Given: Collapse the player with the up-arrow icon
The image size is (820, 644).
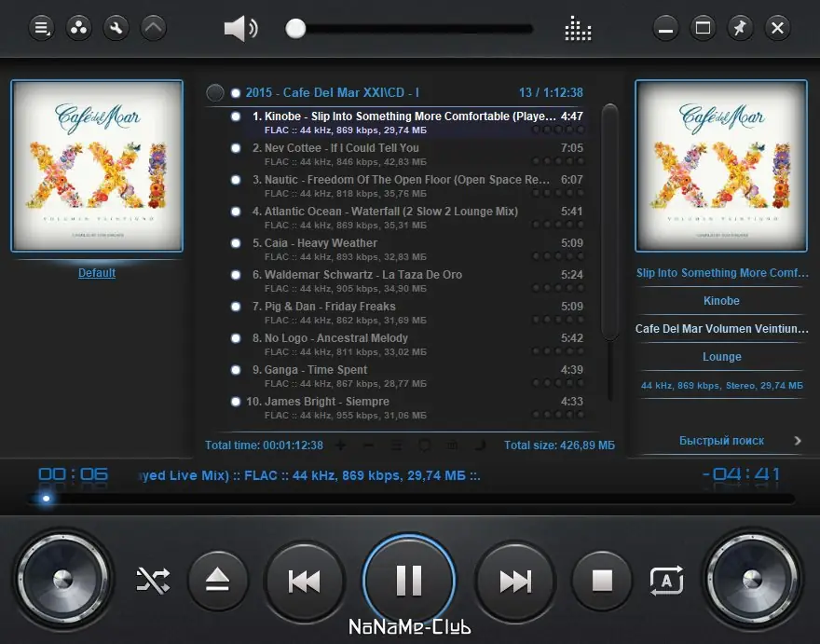Looking at the screenshot, I should (x=153, y=28).
